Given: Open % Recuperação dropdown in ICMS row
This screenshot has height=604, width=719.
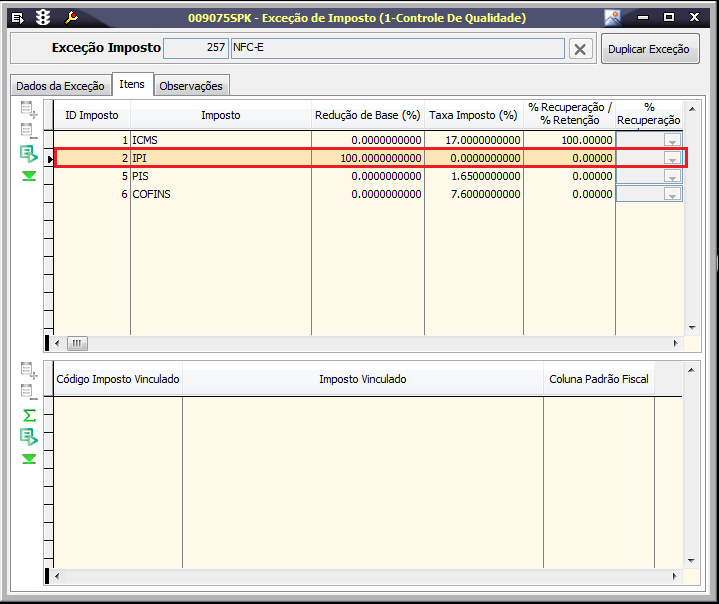Looking at the screenshot, I should pyautogui.click(x=672, y=140).
